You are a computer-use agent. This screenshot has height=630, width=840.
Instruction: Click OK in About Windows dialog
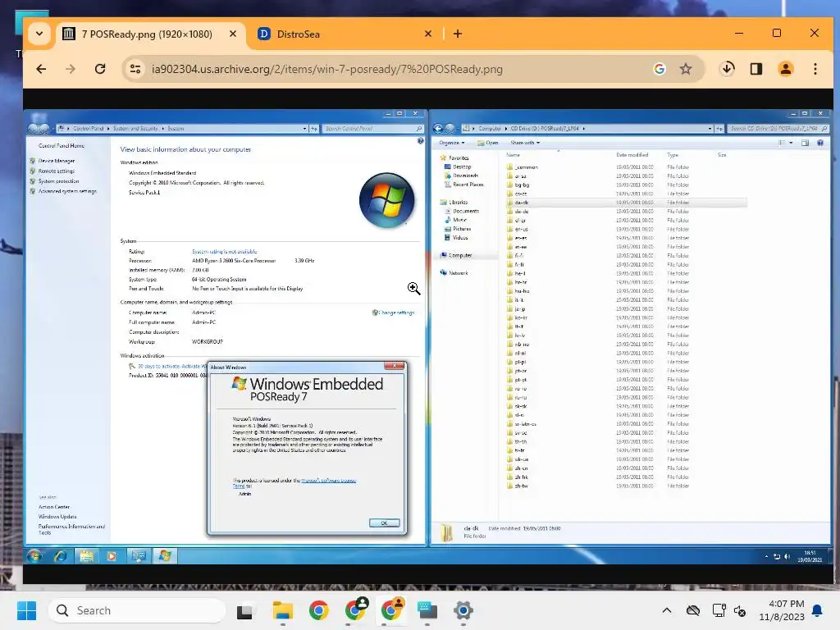click(384, 523)
